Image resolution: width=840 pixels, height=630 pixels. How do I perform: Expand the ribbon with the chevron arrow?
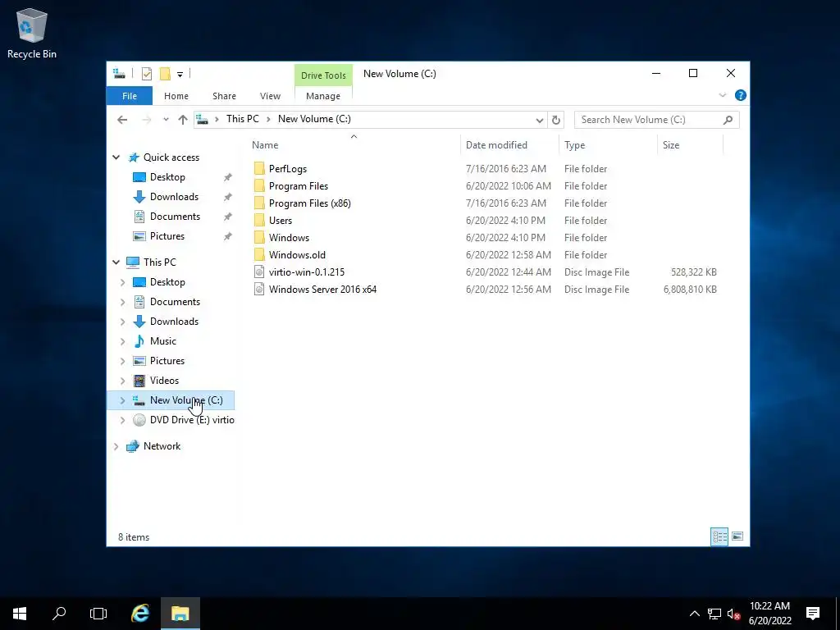(722, 95)
